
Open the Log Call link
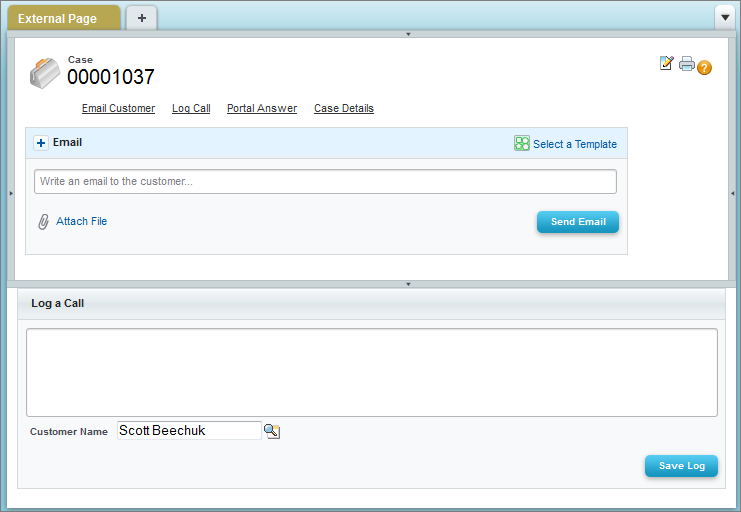point(191,108)
